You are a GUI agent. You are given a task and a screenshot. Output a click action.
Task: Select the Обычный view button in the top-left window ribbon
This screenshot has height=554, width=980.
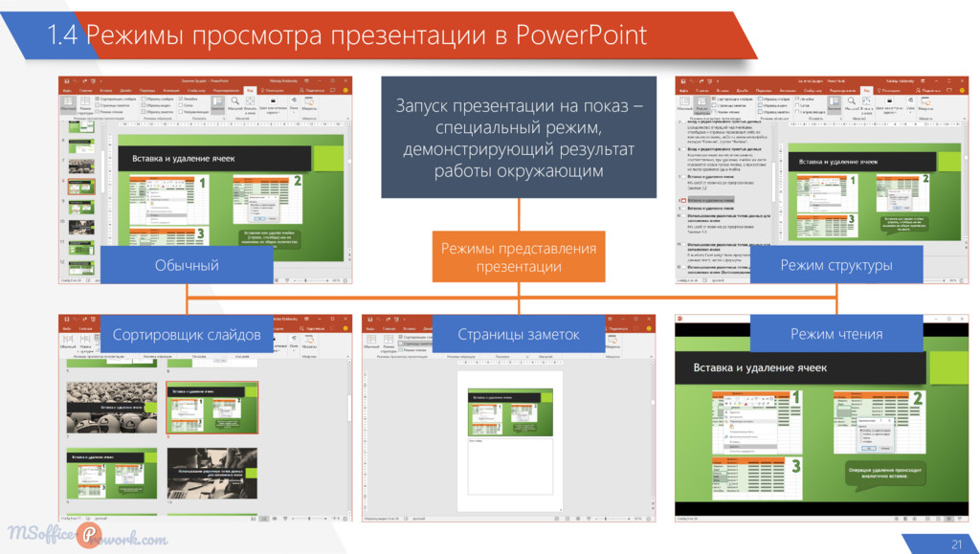(68, 104)
